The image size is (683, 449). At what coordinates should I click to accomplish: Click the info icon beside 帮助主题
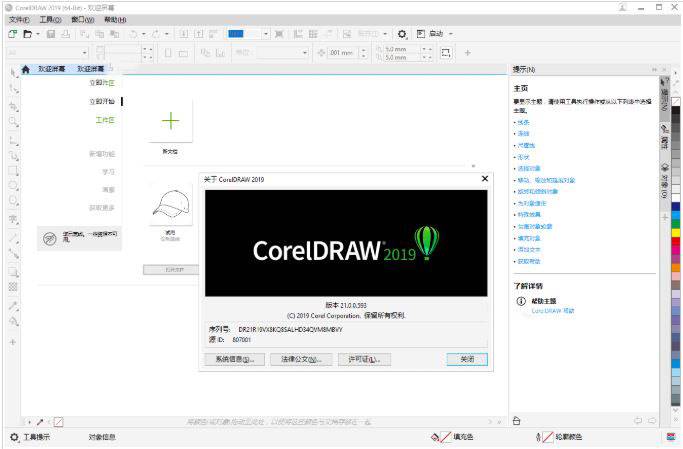tap(521, 301)
